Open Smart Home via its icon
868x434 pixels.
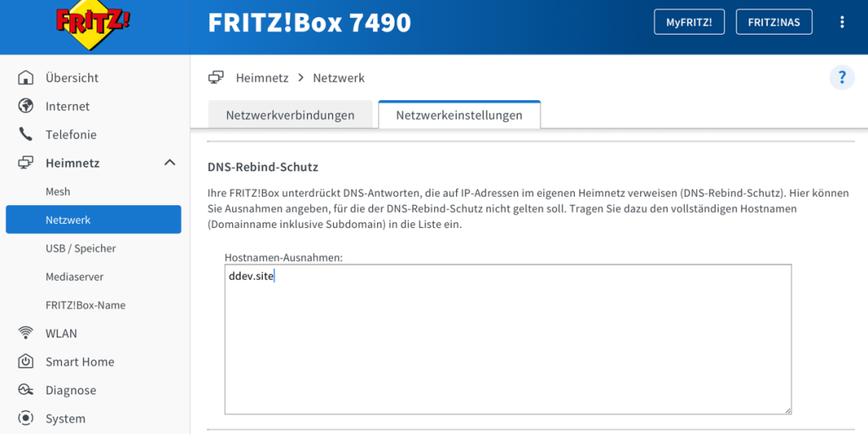click(x=26, y=362)
